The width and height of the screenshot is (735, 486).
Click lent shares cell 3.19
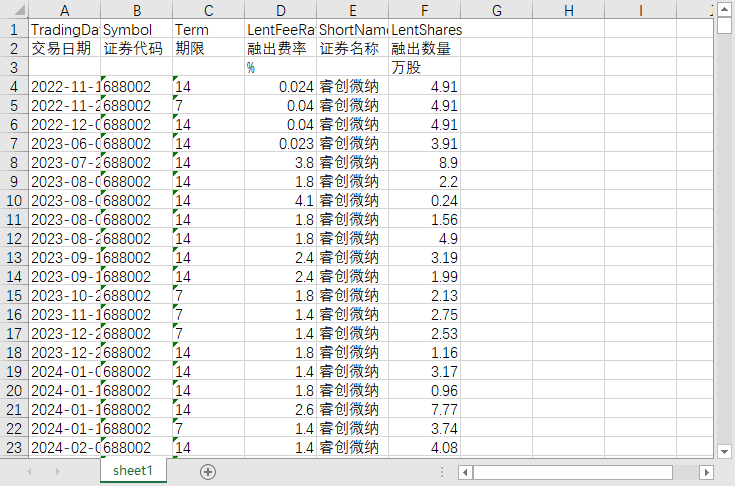pyautogui.click(x=425, y=257)
